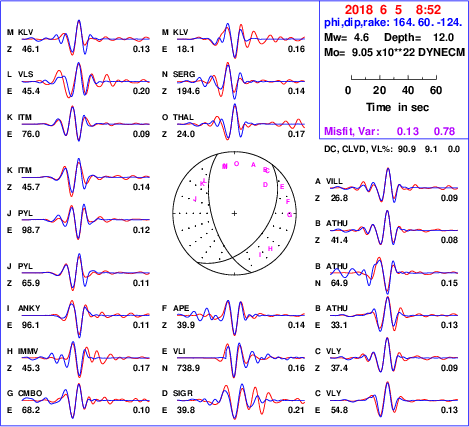The width and height of the screenshot is (469, 427).
Task: Select station marker O on the beachball
Action: (x=236, y=164)
